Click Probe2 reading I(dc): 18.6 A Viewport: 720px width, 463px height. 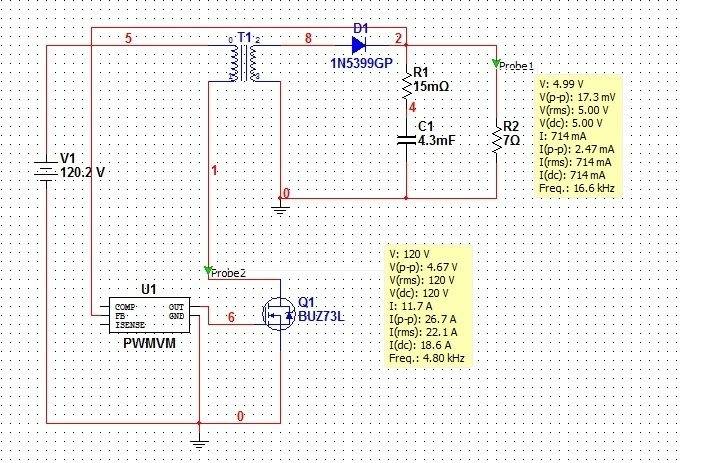coord(420,345)
